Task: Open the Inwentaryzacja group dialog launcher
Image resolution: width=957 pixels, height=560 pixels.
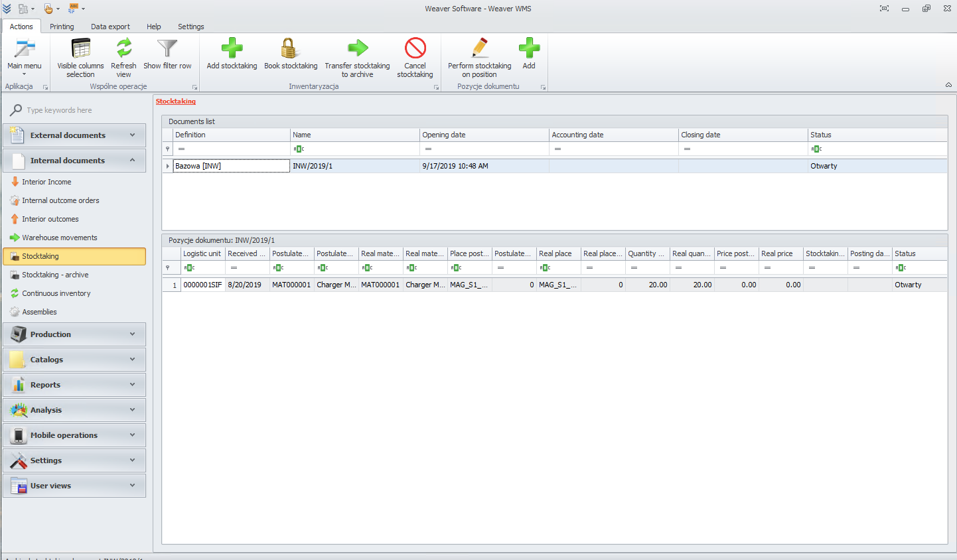Action: [437, 88]
